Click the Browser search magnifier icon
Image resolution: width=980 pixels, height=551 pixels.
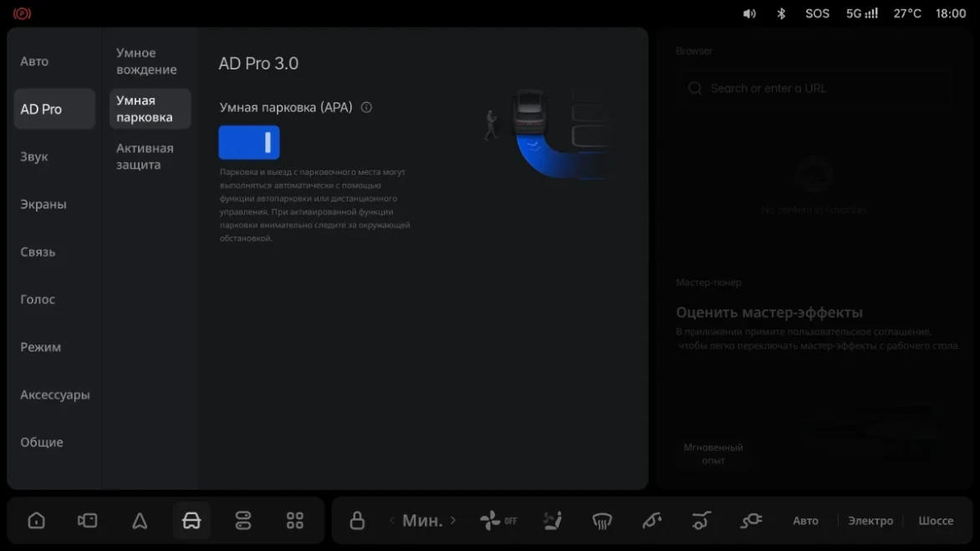pos(695,89)
